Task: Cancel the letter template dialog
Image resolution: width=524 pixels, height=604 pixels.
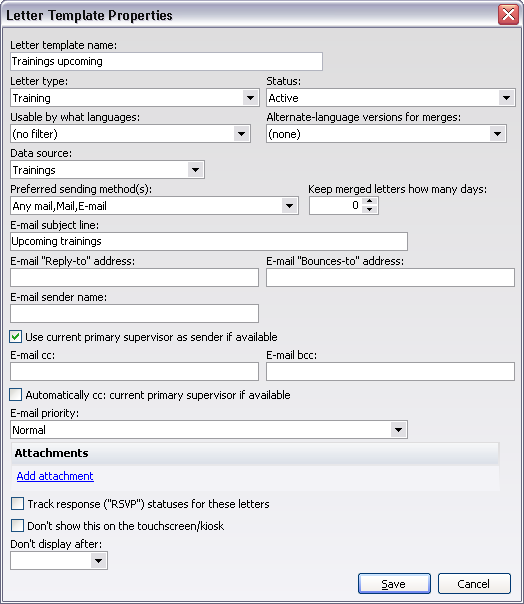Action: click(x=474, y=584)
